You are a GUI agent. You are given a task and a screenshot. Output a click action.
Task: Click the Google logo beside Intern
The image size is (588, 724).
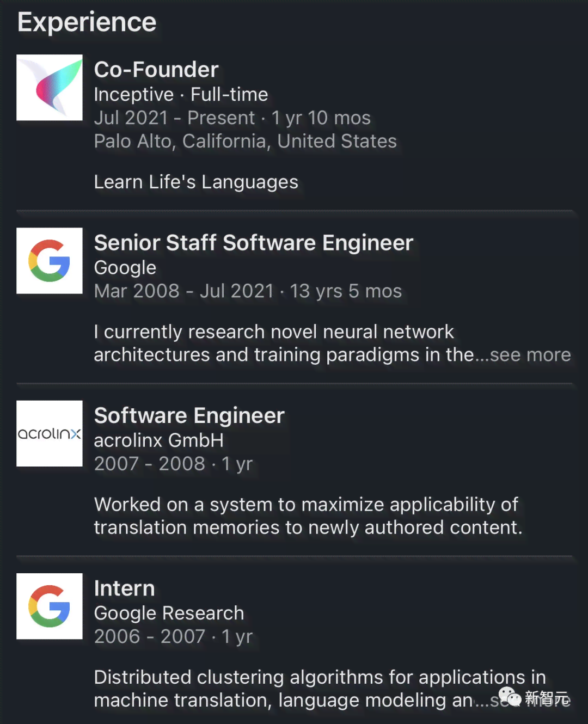pos(50,606)
